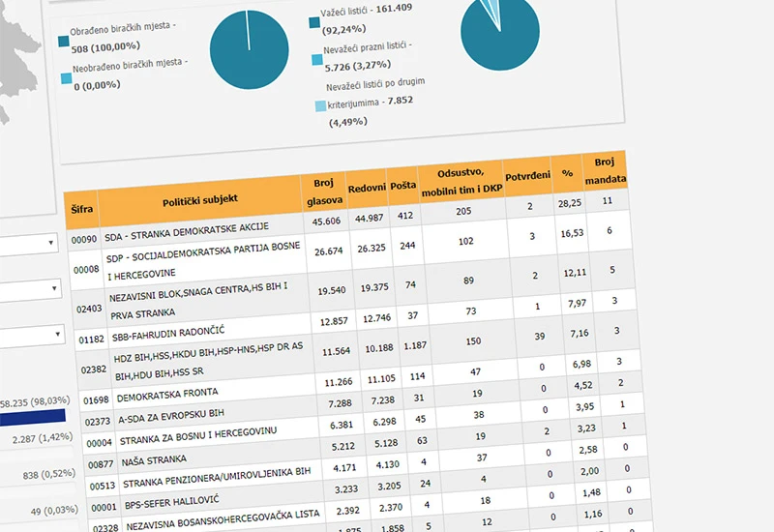This screenshot has width=774, height=532.
Task: Click the 'Nevažeći listići po drugim kriterijumima' legend square
Action: (x=320, y=105)
